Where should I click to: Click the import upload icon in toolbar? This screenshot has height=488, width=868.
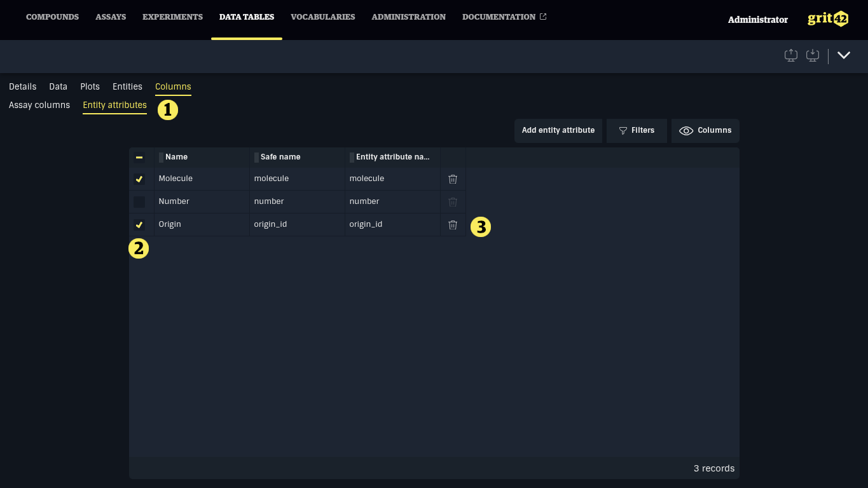click(x=791, y=55)
